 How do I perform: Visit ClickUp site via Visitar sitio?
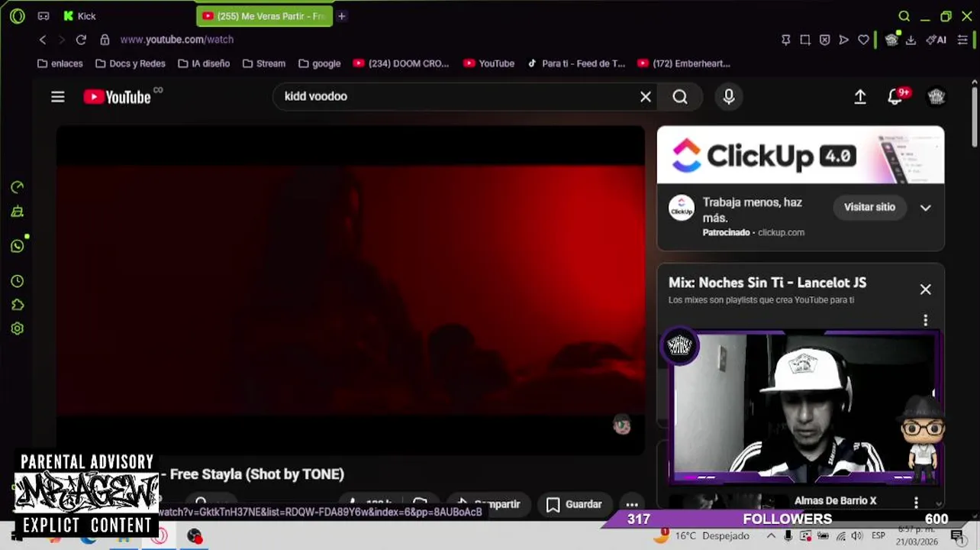point(869,207)
